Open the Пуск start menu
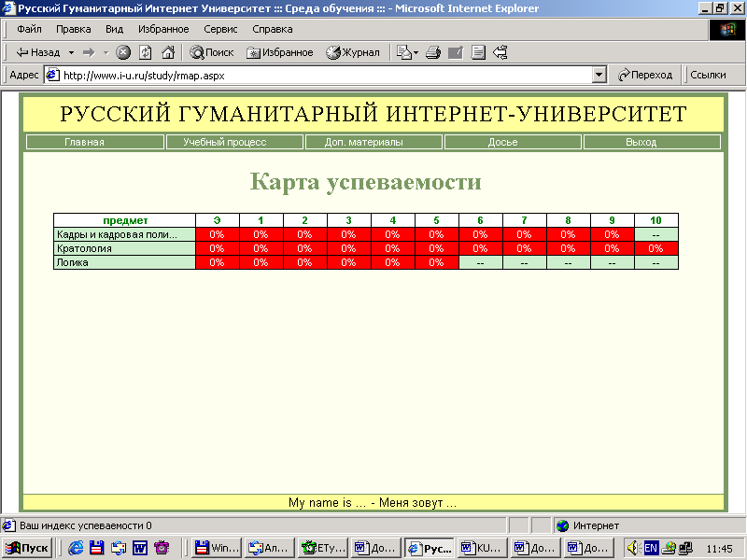 coord(27,548)
